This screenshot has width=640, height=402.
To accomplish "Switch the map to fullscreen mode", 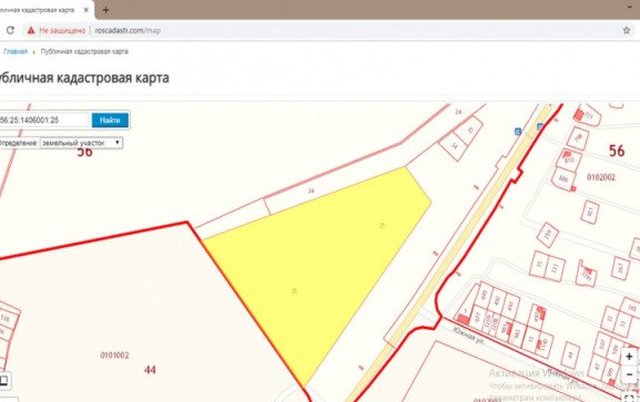I will pyautogui.click(x=629, y=397).
